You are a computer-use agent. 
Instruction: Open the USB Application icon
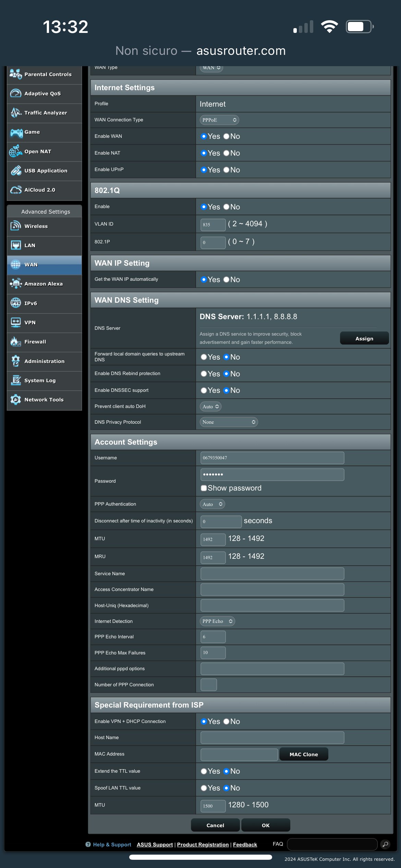16,171
